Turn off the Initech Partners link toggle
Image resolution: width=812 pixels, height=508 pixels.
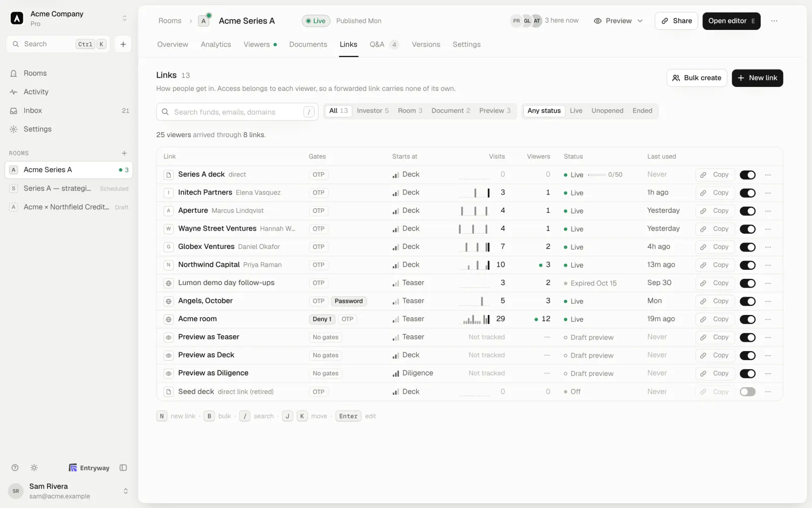pyautogui.click(x=748, y=193)
